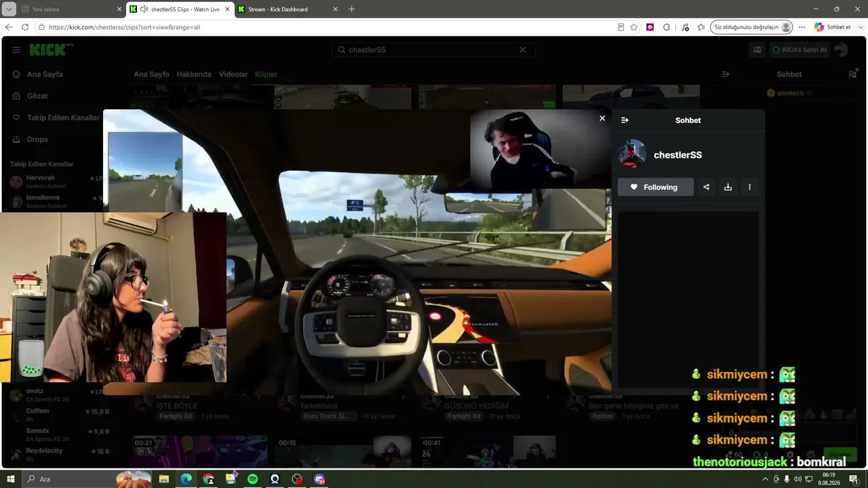Open Gözat in the sidebar
This screenshot has width=868, height=488.
(x=37, y=96)
